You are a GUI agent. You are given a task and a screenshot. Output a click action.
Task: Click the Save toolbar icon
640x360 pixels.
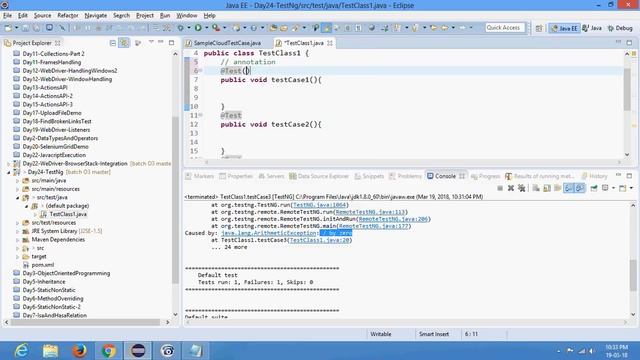coord(25,28)
